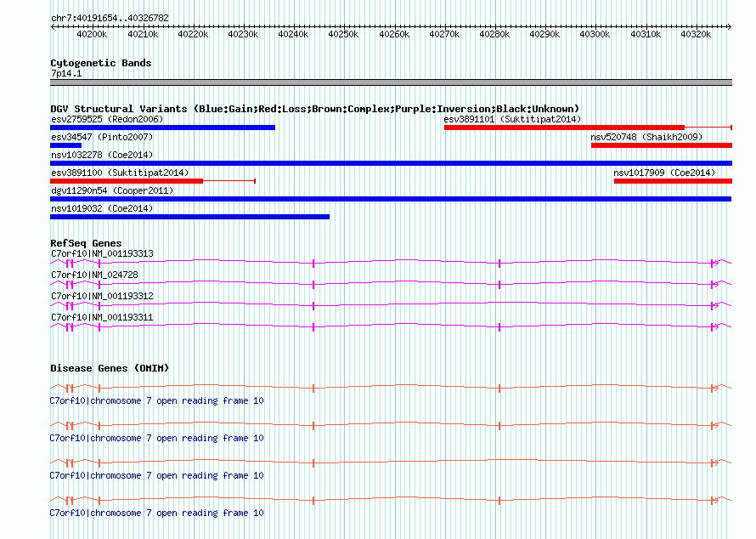The width and height of the screenshot is (756, 539).
Task: Open the first C7orf10 chromosome 7 open reading frame link
Action: click(156, 401)
